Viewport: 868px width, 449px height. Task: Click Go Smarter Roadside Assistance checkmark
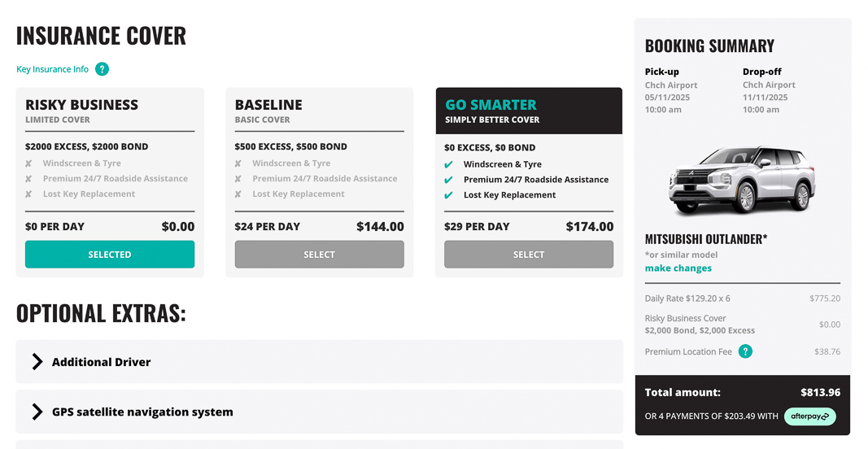(448, 180)
